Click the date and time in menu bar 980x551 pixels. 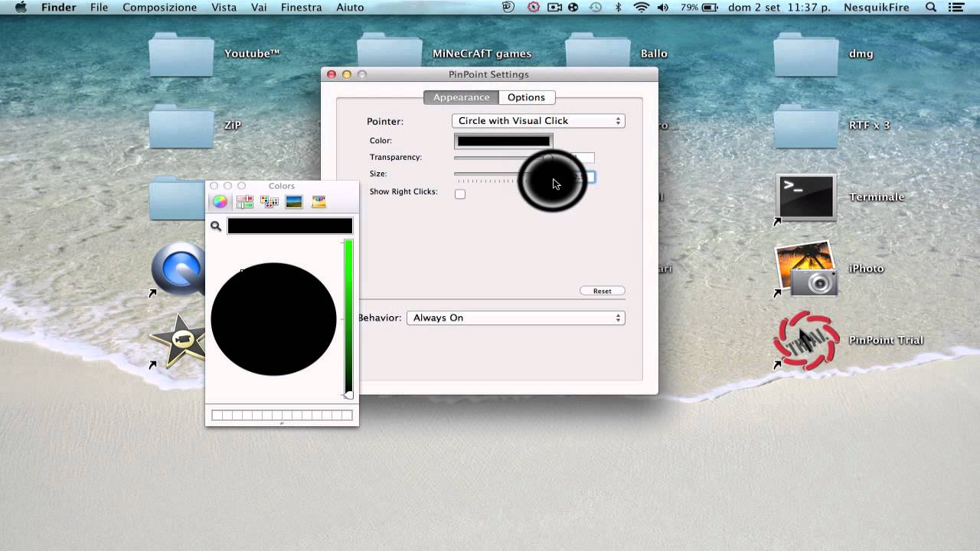(x=779, y=7)
